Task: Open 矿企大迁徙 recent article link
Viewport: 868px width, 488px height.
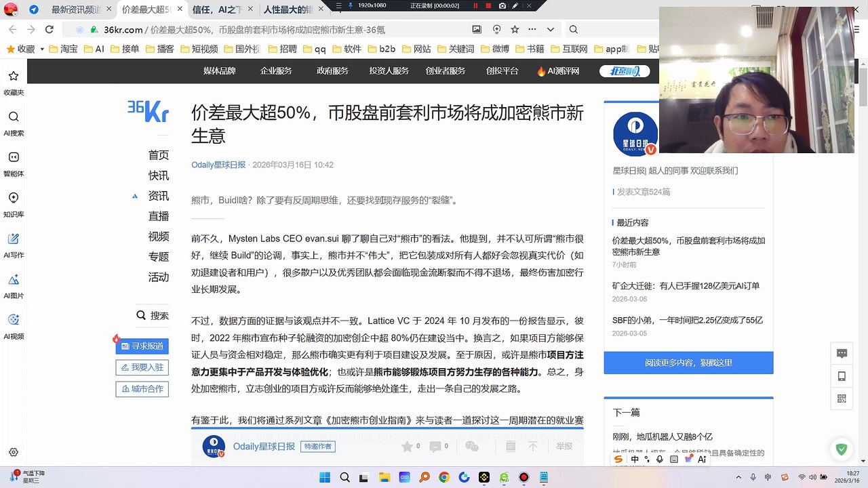Action: [686, 286]
